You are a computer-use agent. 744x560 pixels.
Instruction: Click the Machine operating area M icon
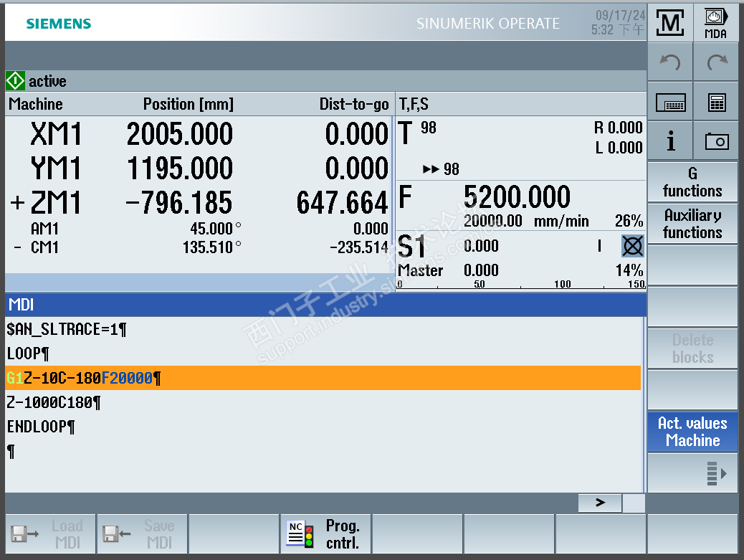[670, 22]
